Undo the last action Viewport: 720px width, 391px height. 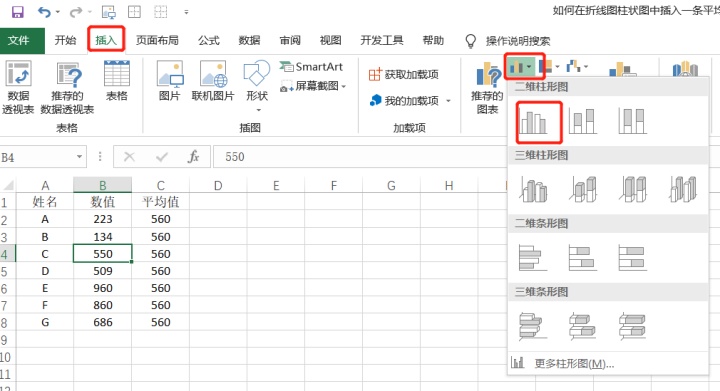[x=44, y=12]
